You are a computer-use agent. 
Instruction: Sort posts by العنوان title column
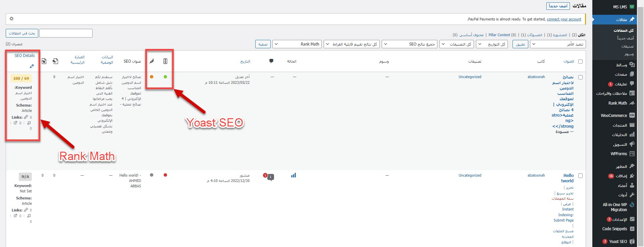(569, 61)
